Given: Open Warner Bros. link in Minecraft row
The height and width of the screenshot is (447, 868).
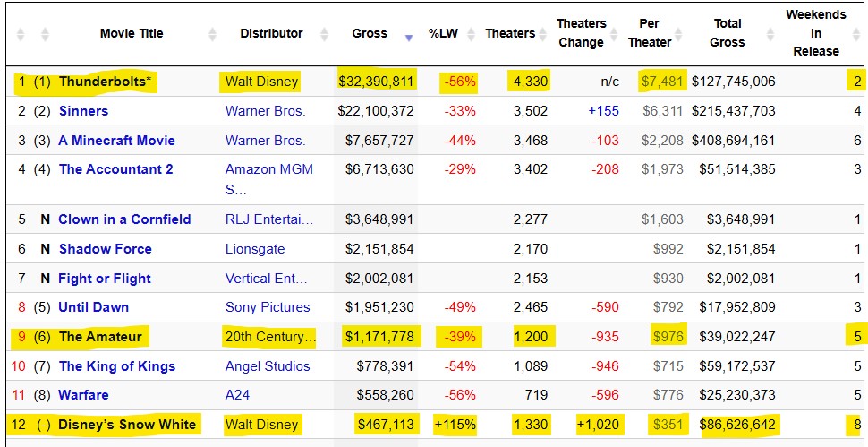Looking at the screenshot, I should click(265, 140).
